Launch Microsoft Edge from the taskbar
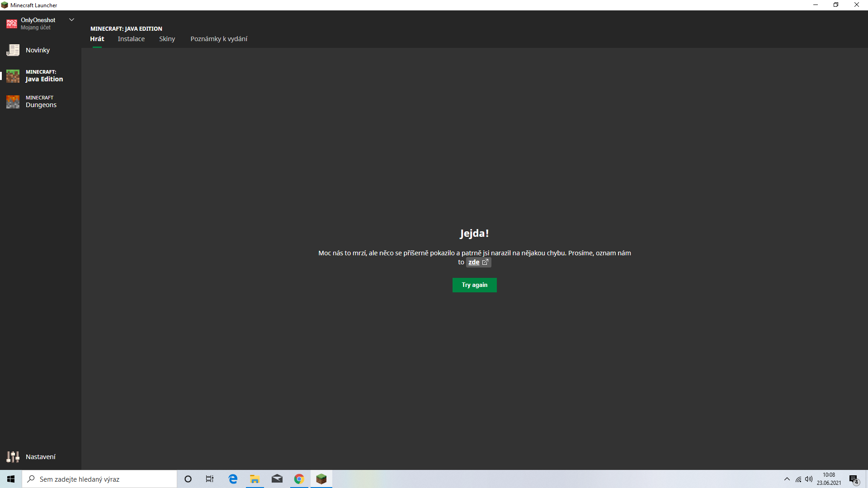The width and height of the screenshot is (868, 488). coord(233,479)
